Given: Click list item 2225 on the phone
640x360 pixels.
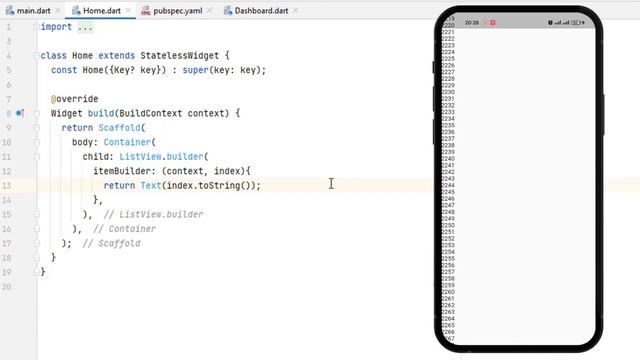Looking at the screenshot, I should point(448,59).
